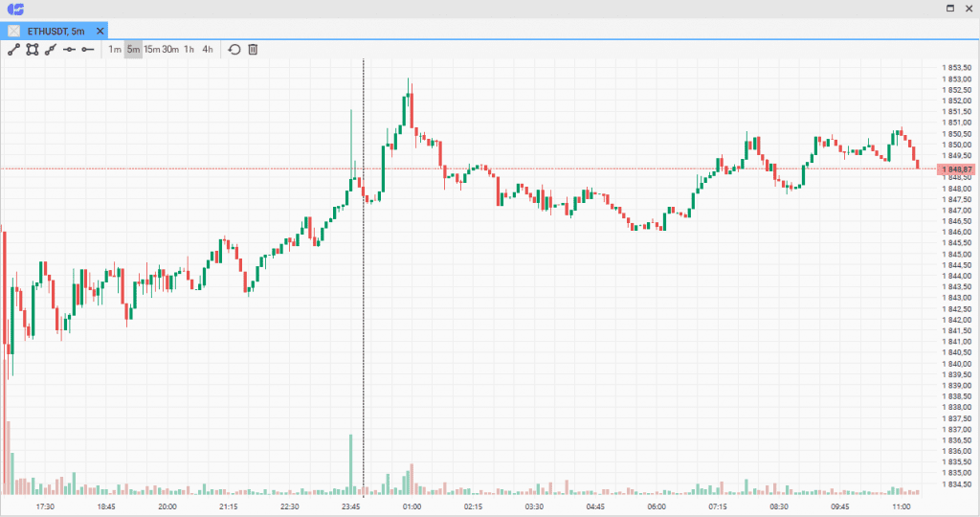The image size is (980, 517).
Task: Switch timeframe to 1m
Action: tap(115, 49)
